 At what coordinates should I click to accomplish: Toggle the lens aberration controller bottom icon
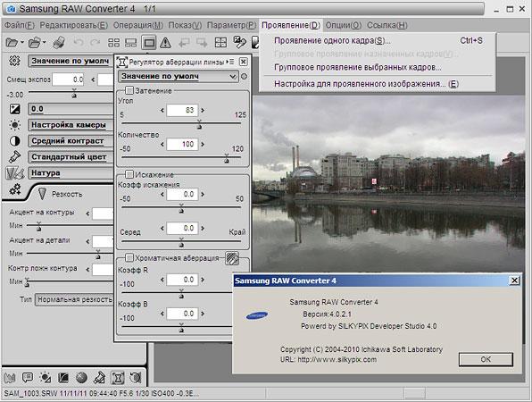pos(118,378)
